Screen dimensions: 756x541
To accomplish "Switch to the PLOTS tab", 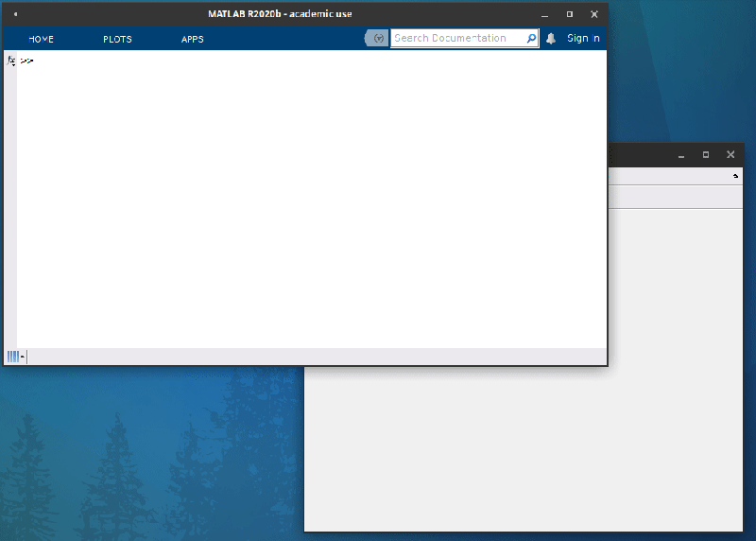I will [117, 39].
